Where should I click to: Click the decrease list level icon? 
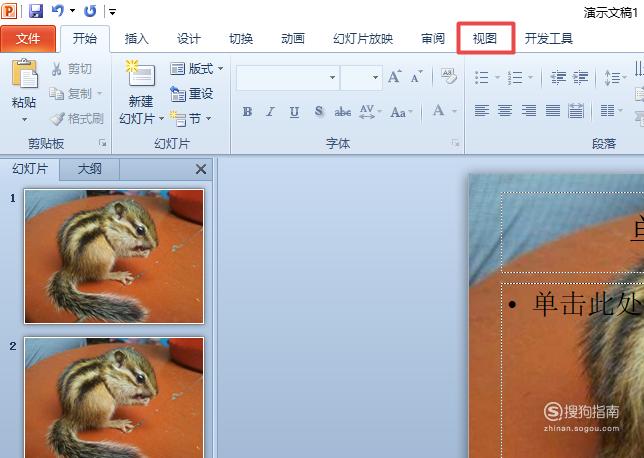pyautogui.click(x=558, y=77)
